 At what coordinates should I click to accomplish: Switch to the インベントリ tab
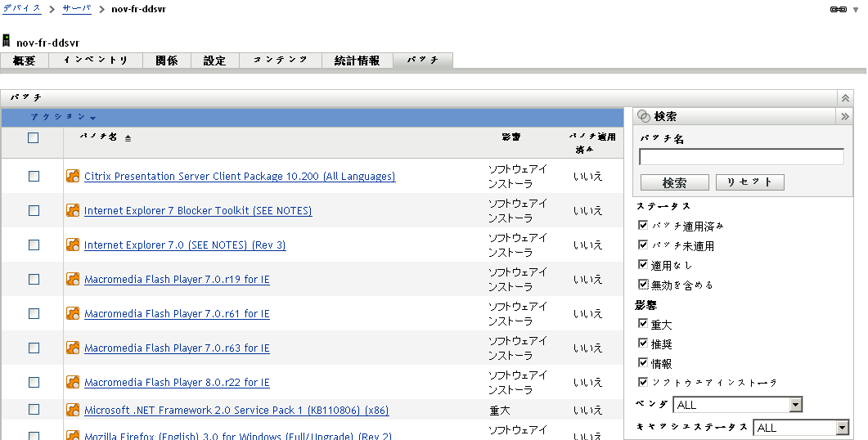(x=96, y=61)
